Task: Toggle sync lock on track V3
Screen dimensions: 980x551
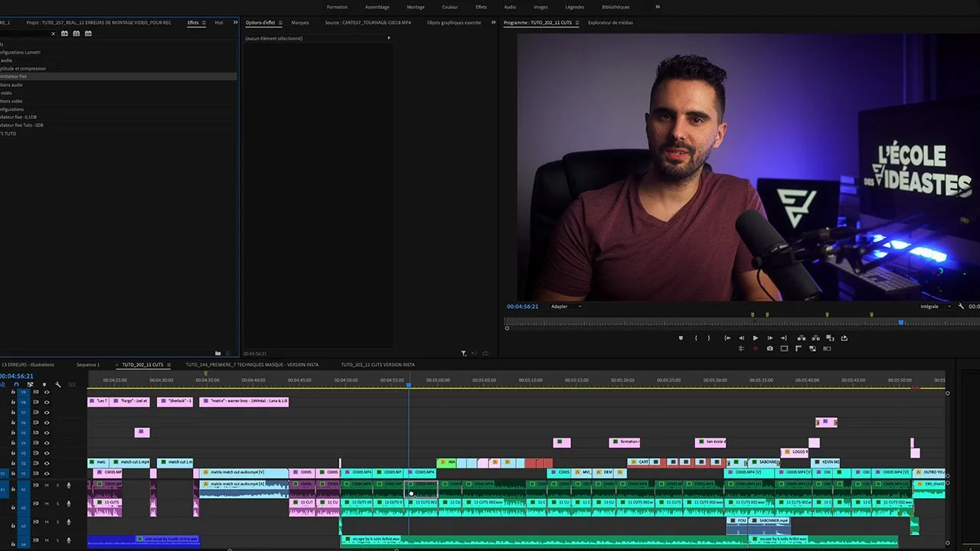Action: pyautogui.click(x=36, y=453)
